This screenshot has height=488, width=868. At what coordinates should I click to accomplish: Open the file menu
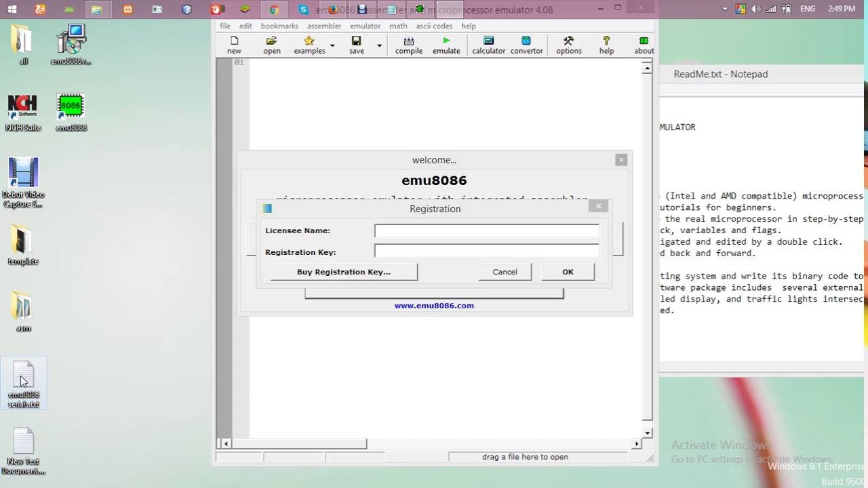[225, 26]
